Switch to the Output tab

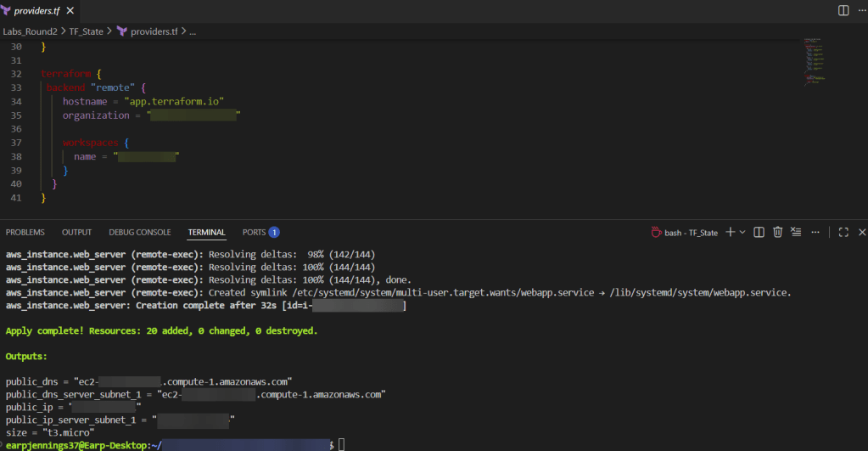[x=76, y=232]
